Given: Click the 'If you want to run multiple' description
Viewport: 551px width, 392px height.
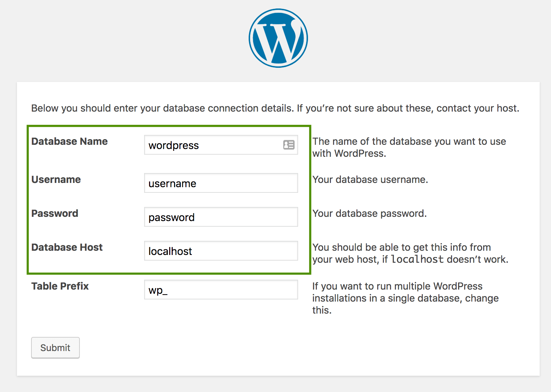Looking at the screenshot, I should pos(405,298).
